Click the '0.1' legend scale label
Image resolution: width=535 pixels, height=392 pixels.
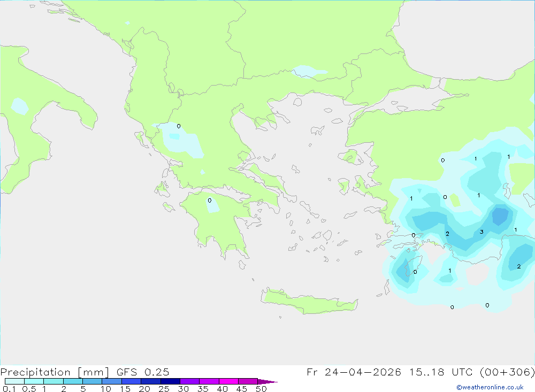click(9, 389)
